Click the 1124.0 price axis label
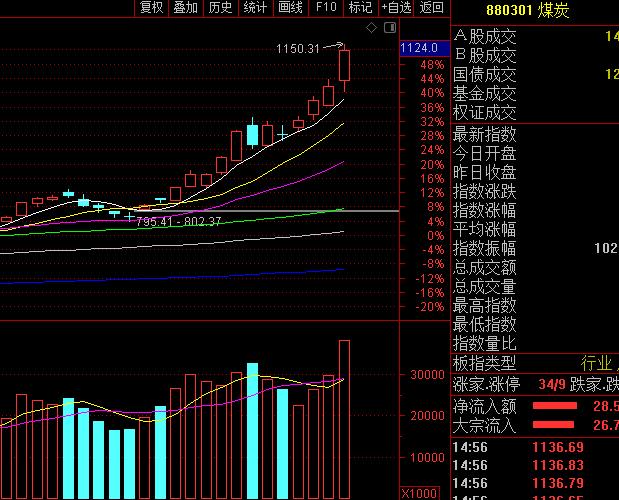 (425, 48)
